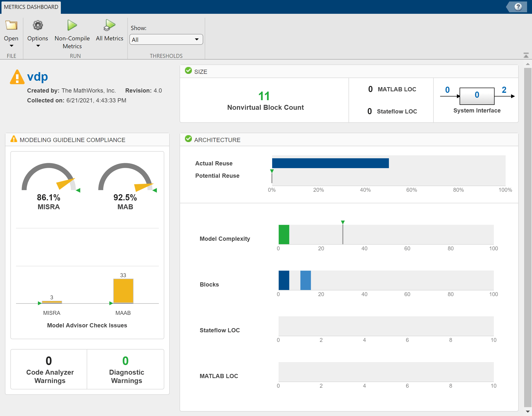Click the vdp warning triangle icon

pos(17,77)
